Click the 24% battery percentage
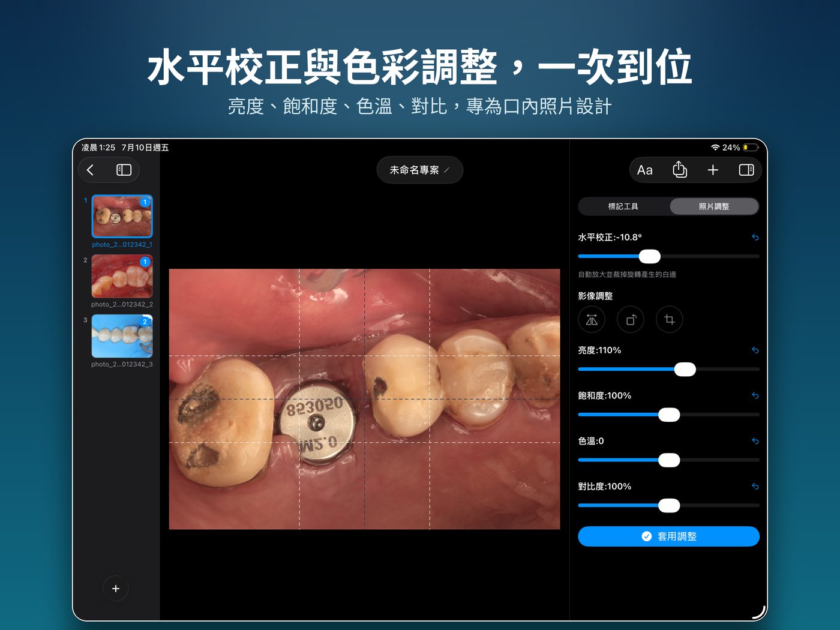Image resolution: width=840 pixels, height=630 pixels. coord(731,148)
